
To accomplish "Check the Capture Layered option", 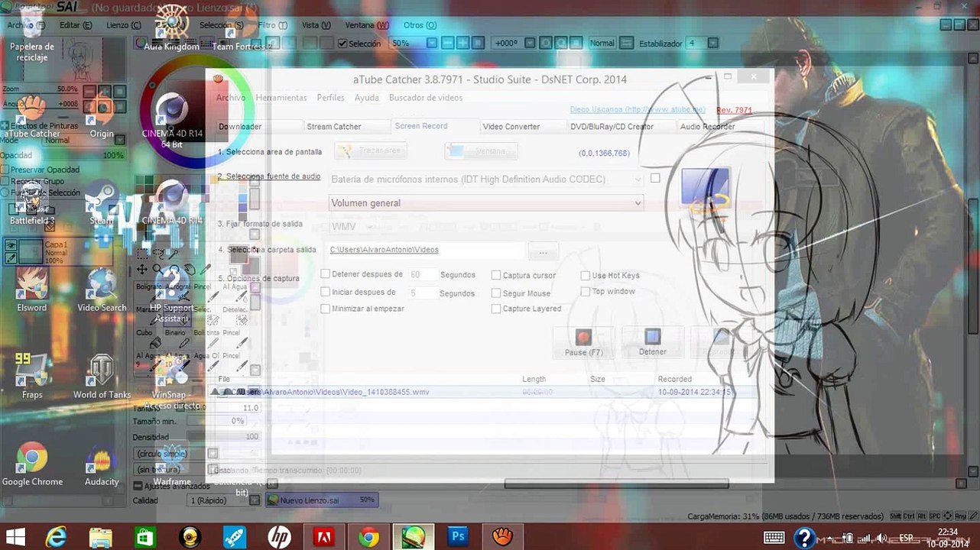I will pyautogui.click(x=496, y=309).
